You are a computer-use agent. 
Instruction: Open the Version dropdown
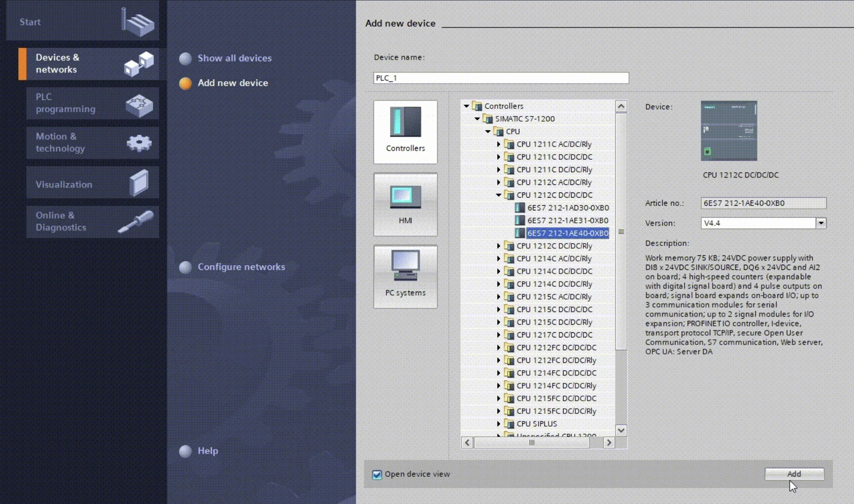coord(822,223)
